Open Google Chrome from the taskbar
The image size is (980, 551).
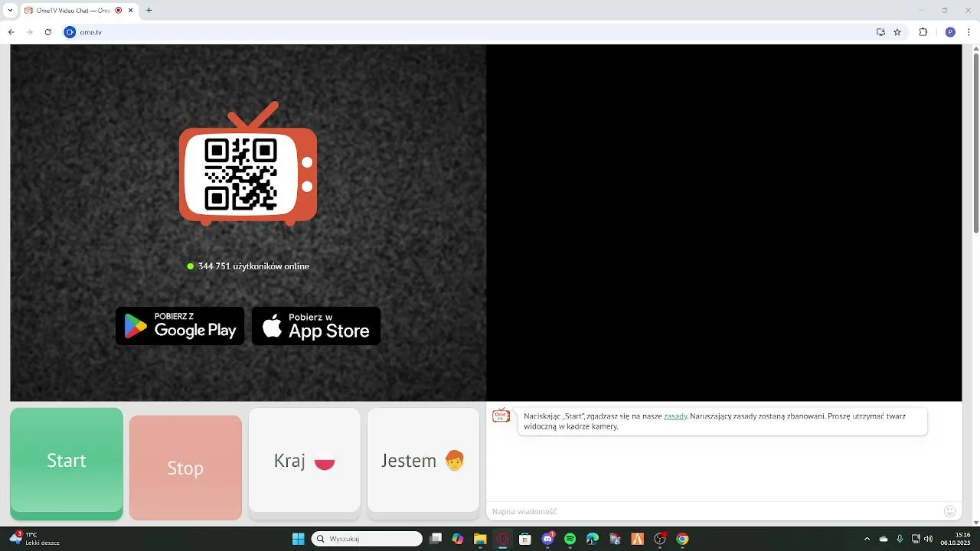coord(682,539)
